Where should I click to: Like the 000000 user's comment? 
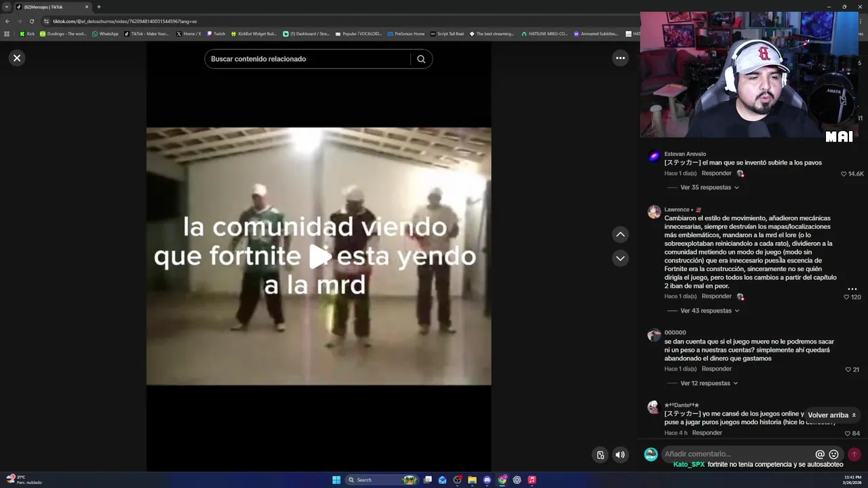pyautogui.click(x=848, y=369)
